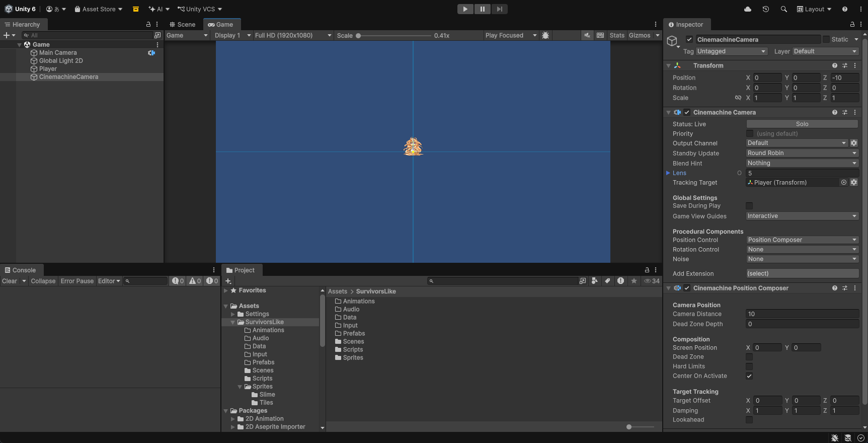Click the global search magnifier icon
This screenshot has width=868, height=443.
point(783,9)
